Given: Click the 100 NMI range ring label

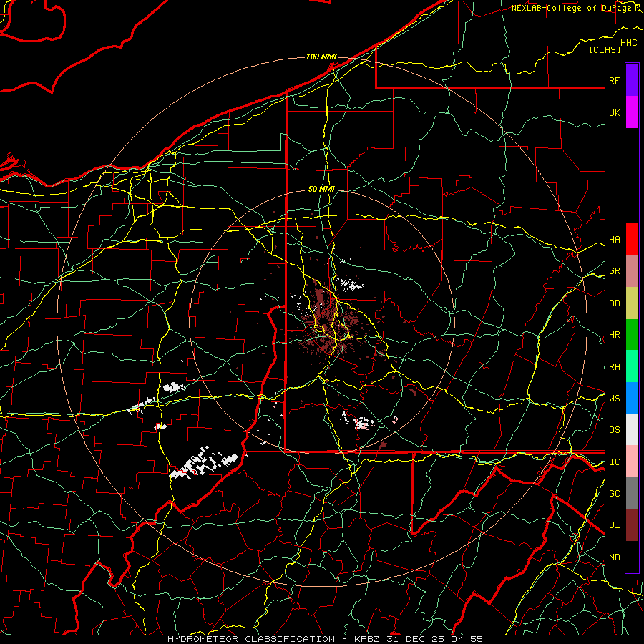Looking at the screenshot, I should 321,57.
